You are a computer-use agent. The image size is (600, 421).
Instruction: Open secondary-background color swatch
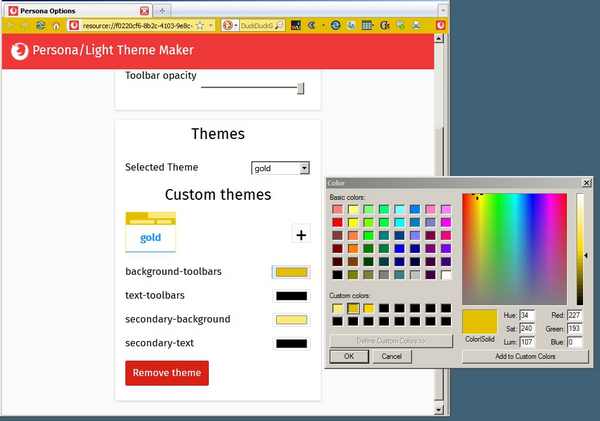click(x=292, y=320)
